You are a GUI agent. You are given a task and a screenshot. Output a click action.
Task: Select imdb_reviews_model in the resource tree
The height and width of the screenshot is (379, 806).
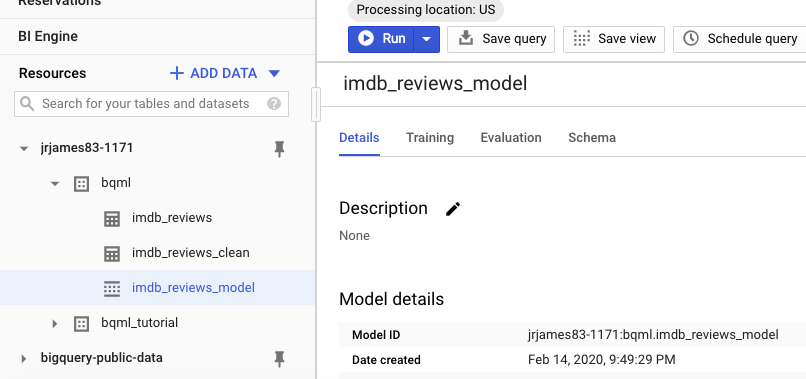(x=193, y=287)
